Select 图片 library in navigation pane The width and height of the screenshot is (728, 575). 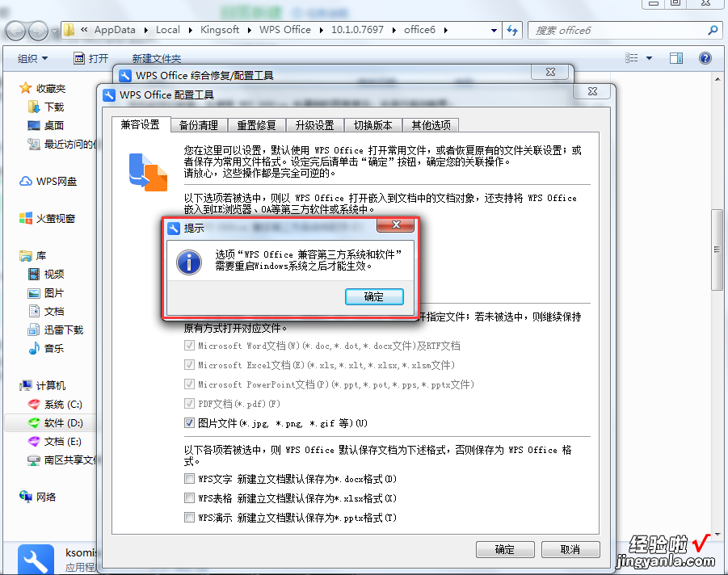click(46, 293)
